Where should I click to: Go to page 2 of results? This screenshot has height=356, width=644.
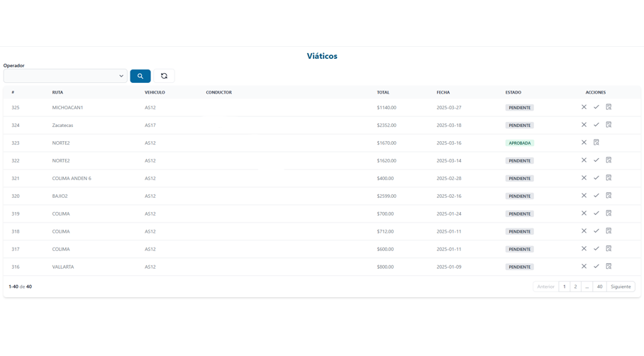click(575, 287)
